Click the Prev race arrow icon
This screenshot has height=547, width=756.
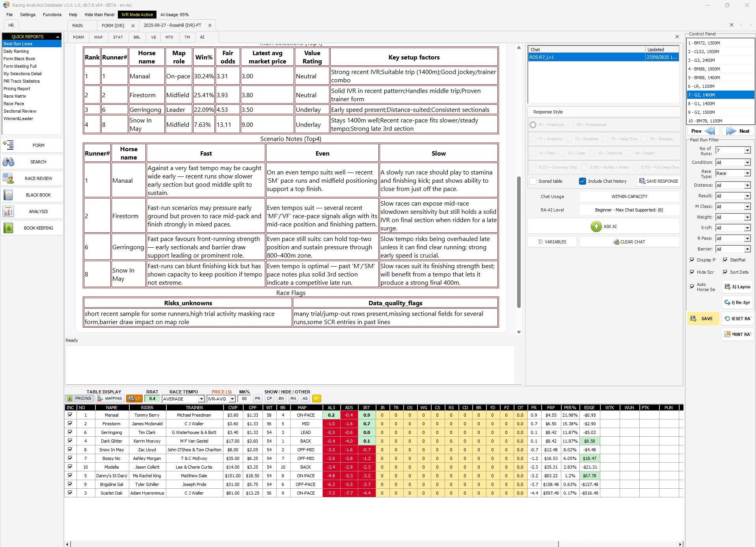709,131
